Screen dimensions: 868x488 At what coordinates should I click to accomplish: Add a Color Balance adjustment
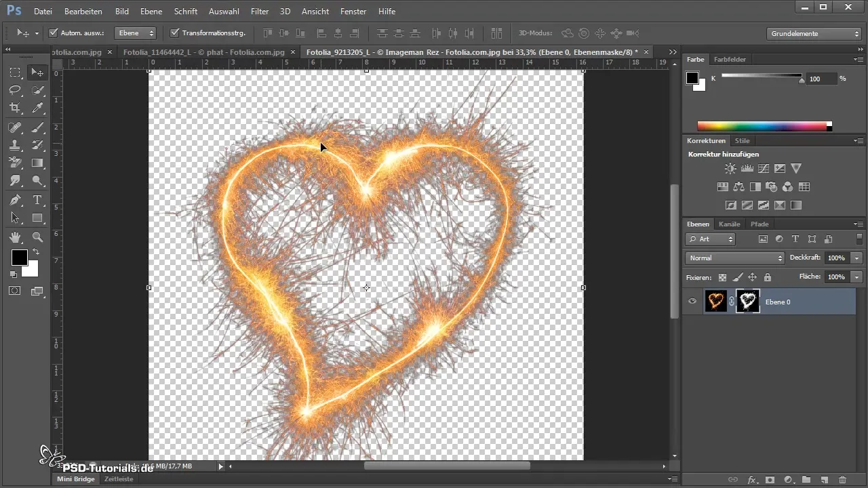click(x=738, y=187)
